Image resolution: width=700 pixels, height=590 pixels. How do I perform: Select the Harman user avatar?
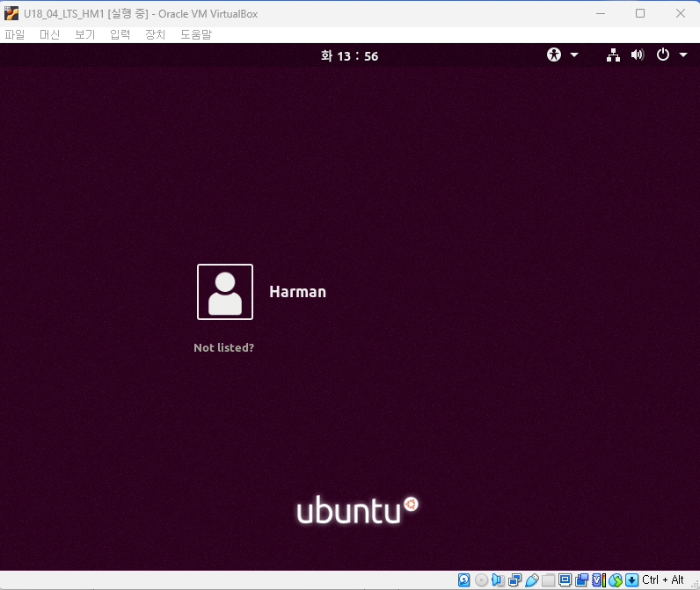tap(225, 292)
